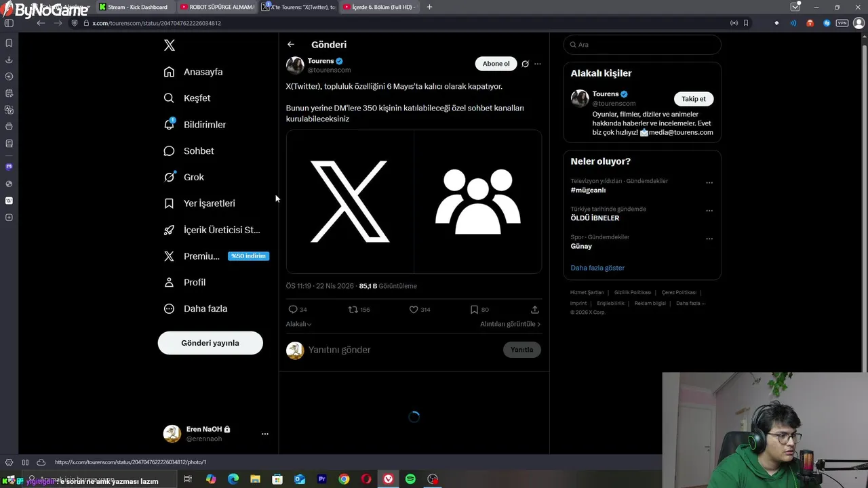Open Premium with %50 indirim badge
Viewport: 868px width, 488px height.
coord(216,256)
